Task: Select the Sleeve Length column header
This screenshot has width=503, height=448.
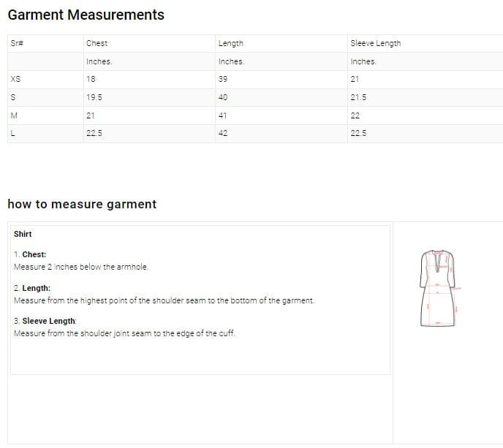Action: coord(375,44)
